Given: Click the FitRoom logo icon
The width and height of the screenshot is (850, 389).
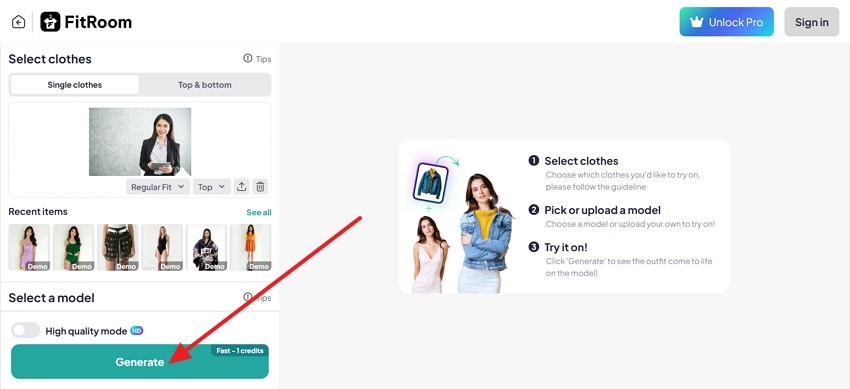Looking at the screenshot, I should tap(50, 22).
